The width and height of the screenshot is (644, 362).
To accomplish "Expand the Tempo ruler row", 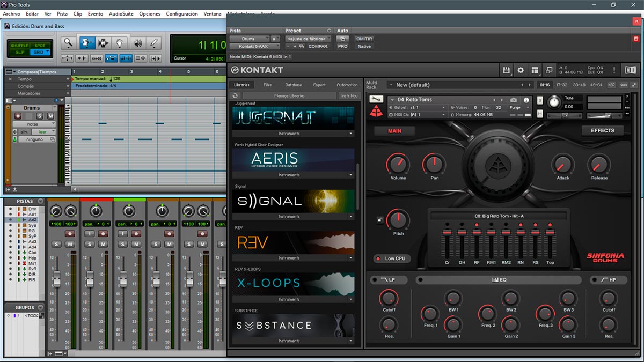I will 11,79.
